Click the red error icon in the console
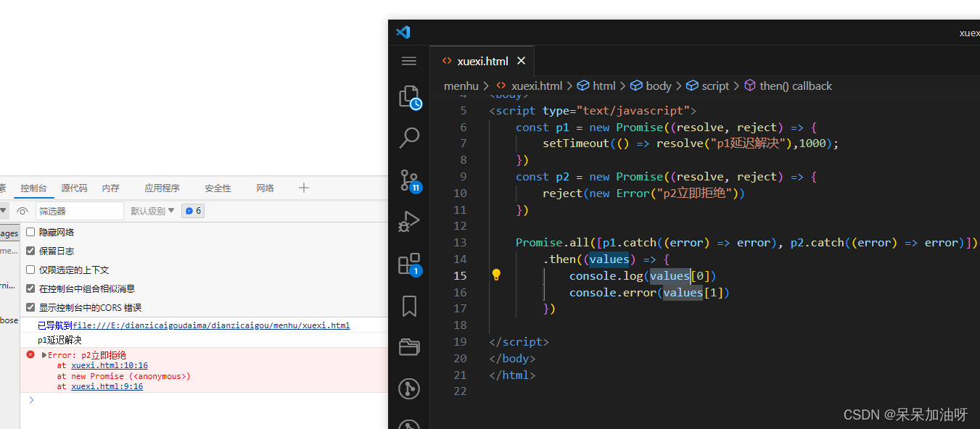 click(30, 354)
